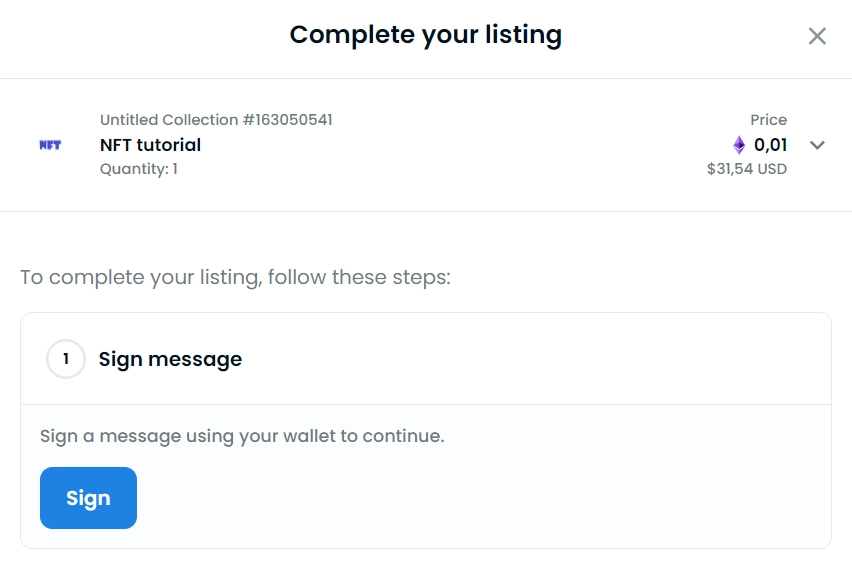
Task: Select the 0,01 price amount
Action: tap(770, 145)
